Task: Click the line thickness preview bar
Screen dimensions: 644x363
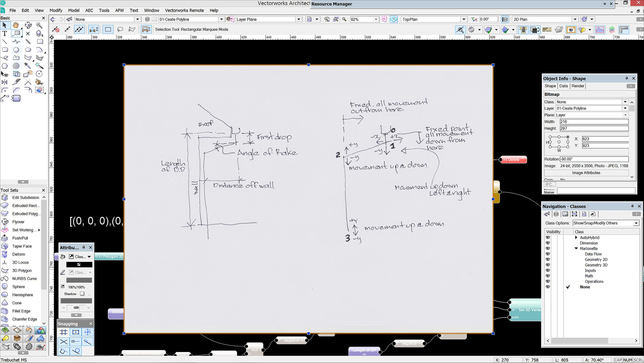Action: pyautogui.click(x=76, y=301)
